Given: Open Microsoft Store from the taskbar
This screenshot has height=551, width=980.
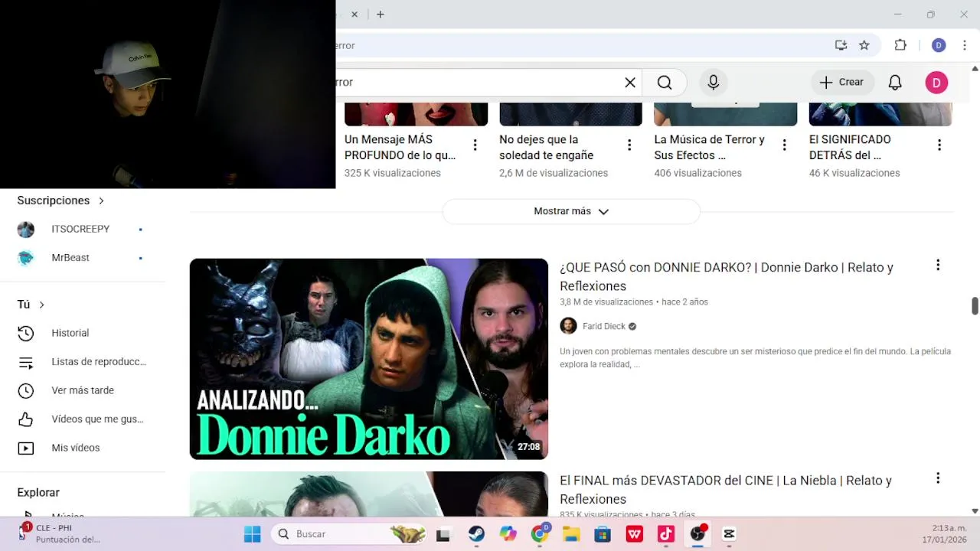Looking at the screenshot, I should tap(603, 534).
